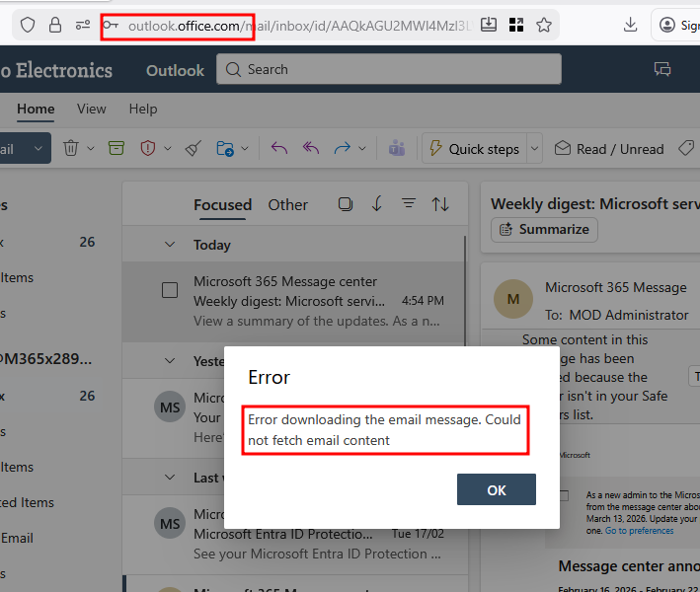700x592 pixels.
Task: Click the Archive icon in toolbar
Action: 117,148
